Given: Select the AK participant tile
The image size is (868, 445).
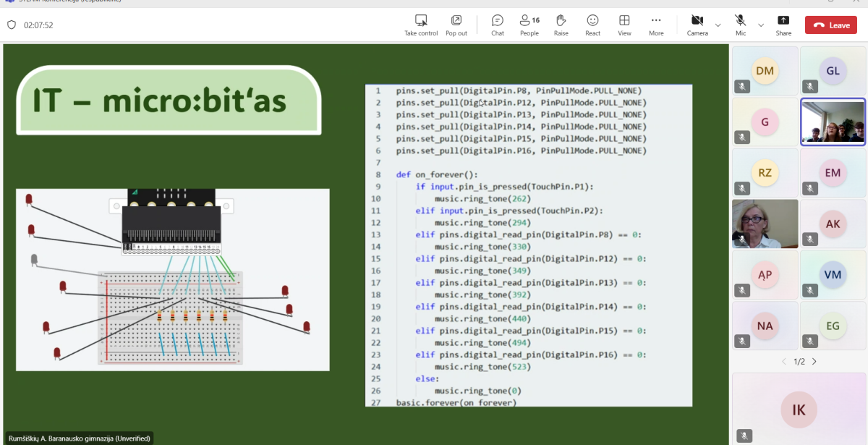Looking at the screenshot, I should [x=833, y=224].
